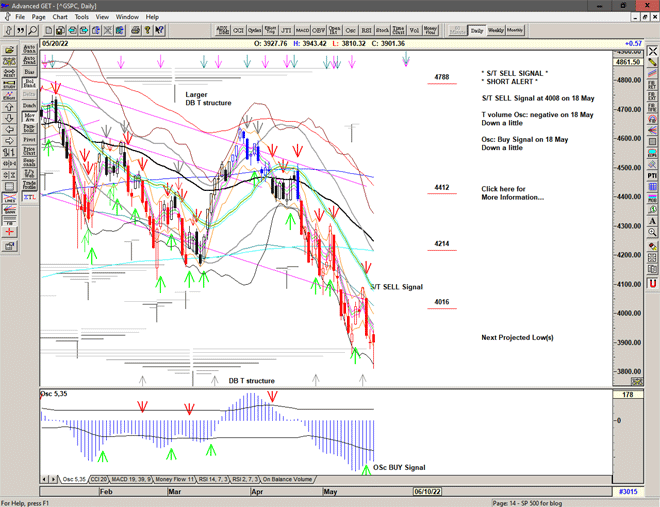Select the RSI study button
The height and width of the screenshot is (507, 660).
365,31
